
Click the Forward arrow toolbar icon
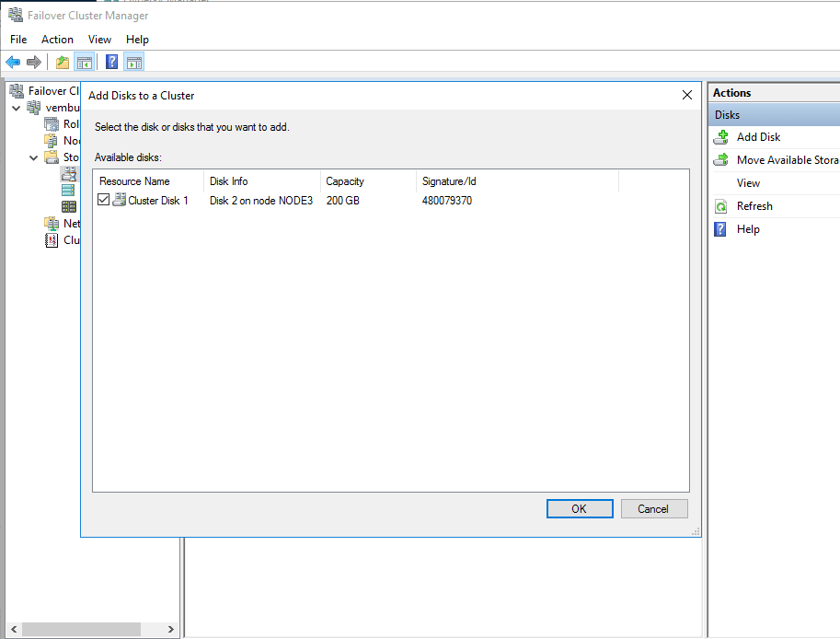click(34, 63)
